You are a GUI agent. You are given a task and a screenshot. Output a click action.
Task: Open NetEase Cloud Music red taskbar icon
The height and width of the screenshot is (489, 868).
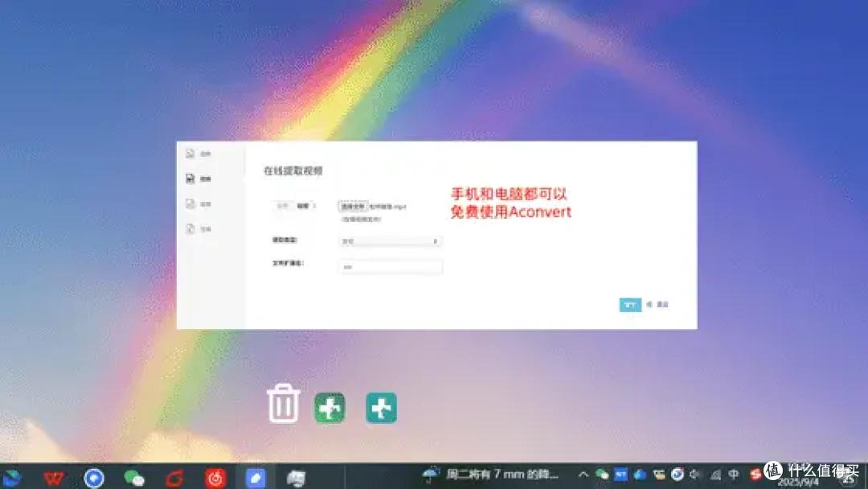pyautogui.click(x=215, y=478)
